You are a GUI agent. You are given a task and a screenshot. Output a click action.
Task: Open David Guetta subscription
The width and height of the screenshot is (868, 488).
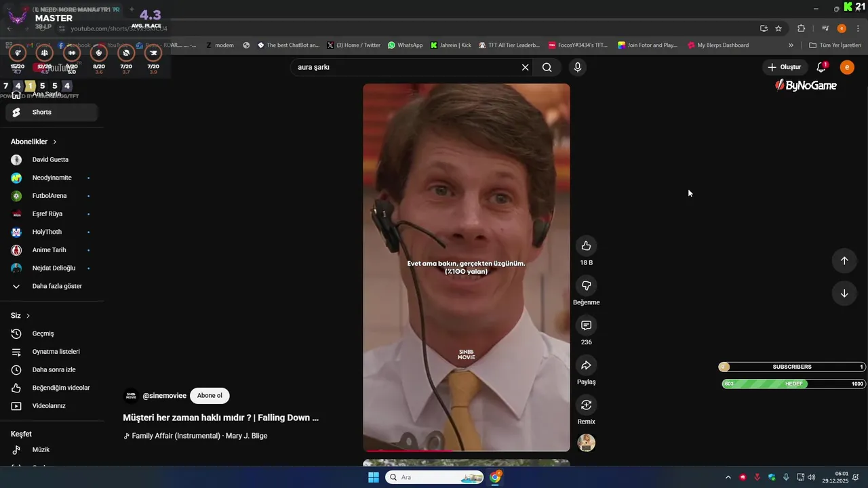click(x=52, y=160)
